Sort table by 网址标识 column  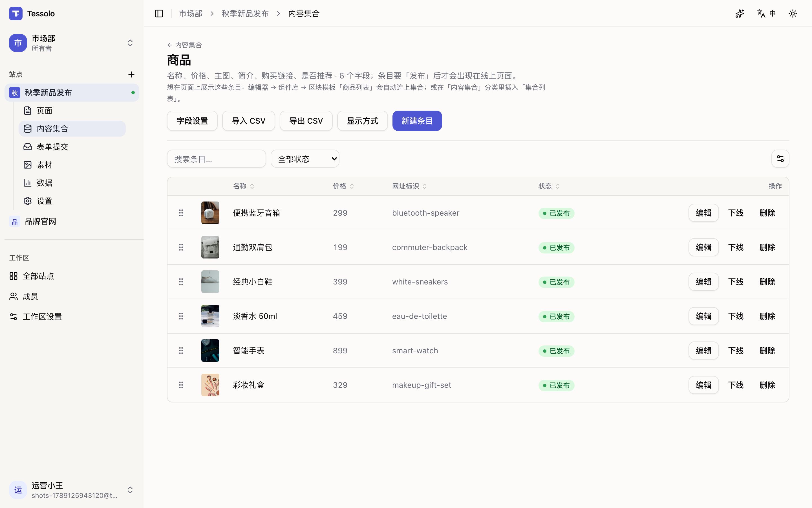[409, 186]
